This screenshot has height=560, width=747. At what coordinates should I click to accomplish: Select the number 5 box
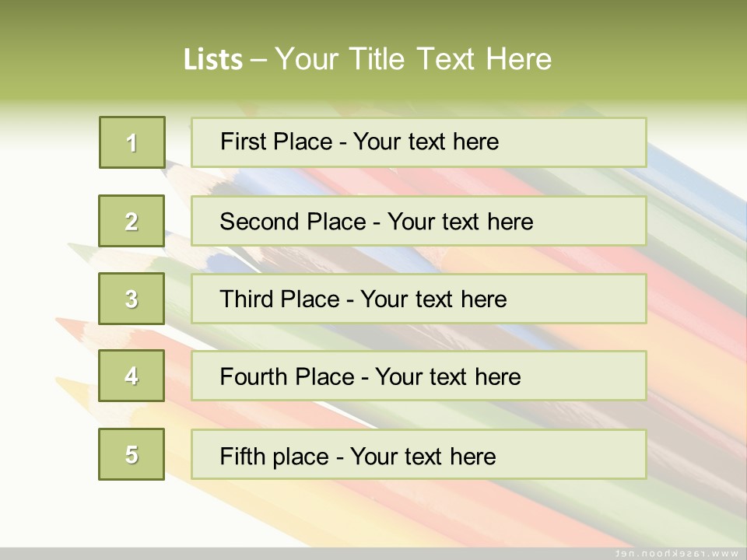pyautogui.click(x=132, y=454)
